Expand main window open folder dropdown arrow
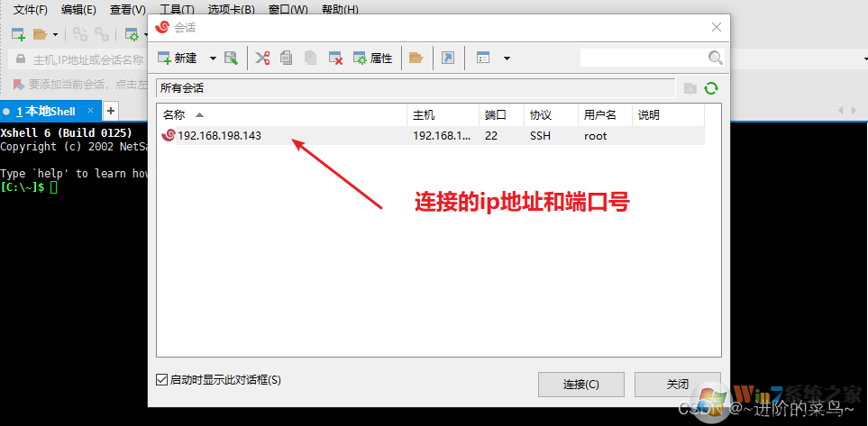868x426 pixels. point(55,35)
